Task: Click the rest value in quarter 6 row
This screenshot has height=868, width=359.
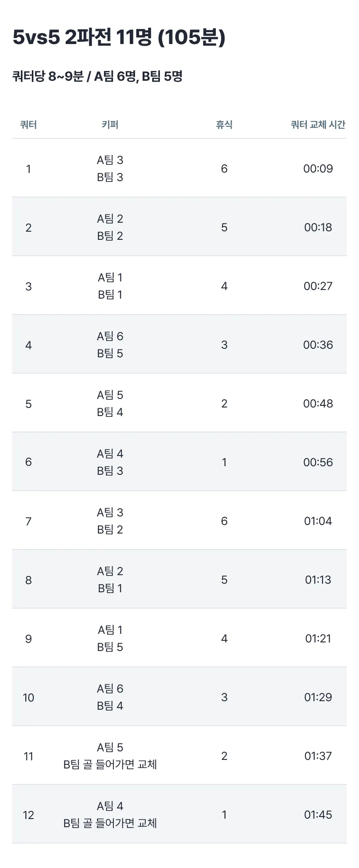Action: click(224, 462)
